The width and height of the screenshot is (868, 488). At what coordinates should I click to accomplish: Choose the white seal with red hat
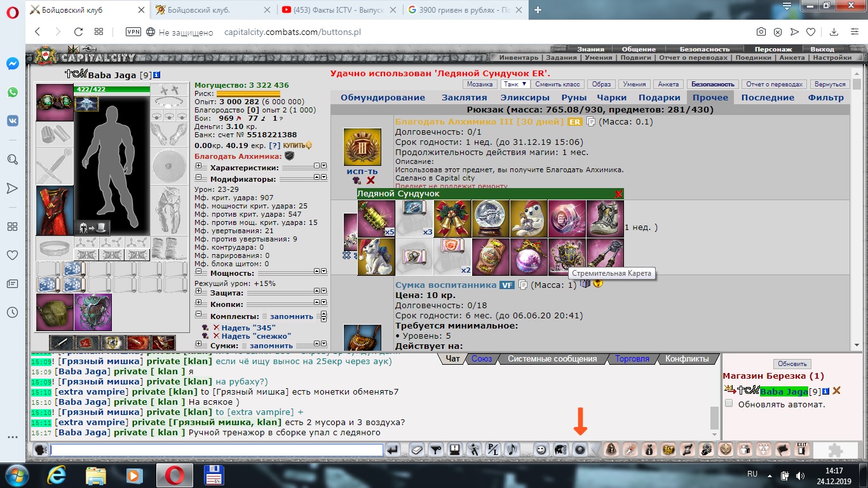(x=529, y=219)
